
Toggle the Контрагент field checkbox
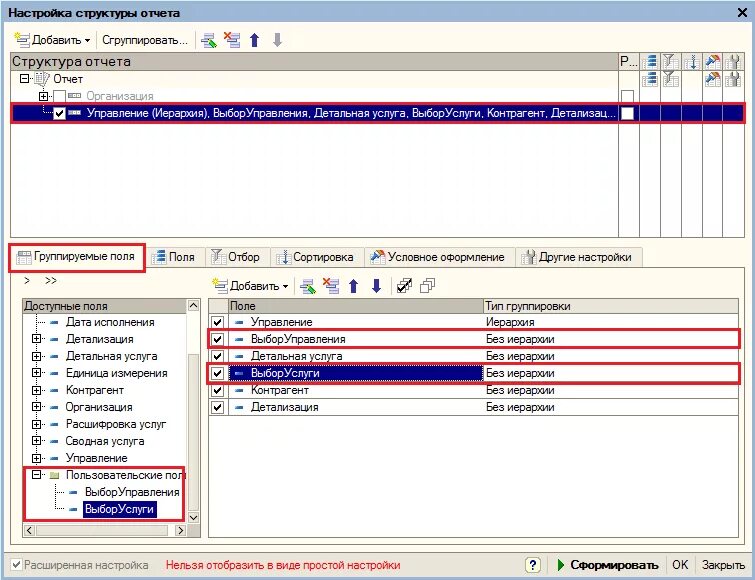coord(218,390)
